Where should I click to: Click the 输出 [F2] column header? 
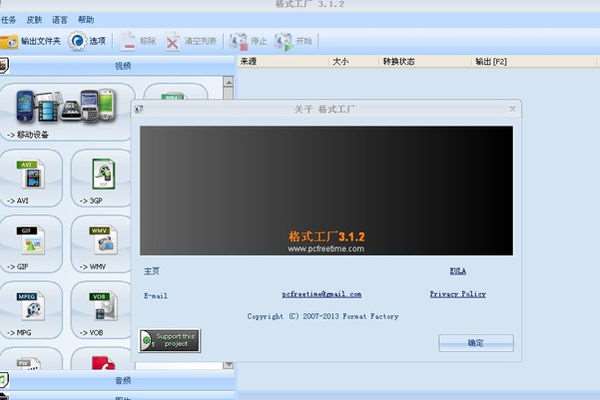pyautogui.click(x=491, y=61)
